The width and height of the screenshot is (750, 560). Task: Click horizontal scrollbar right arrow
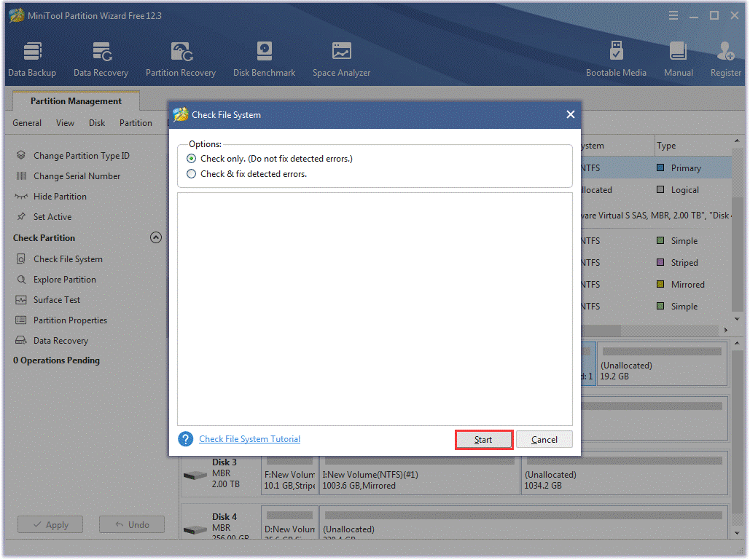726,330
